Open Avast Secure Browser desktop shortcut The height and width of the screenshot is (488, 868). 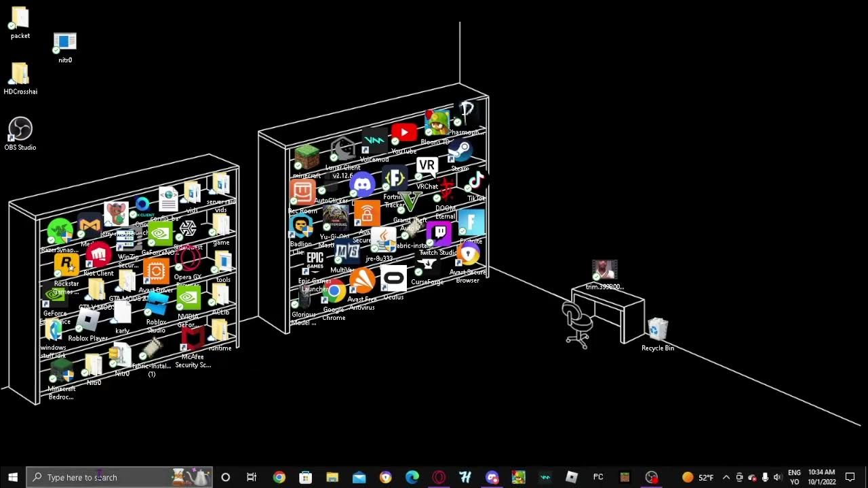click(468, 263)
